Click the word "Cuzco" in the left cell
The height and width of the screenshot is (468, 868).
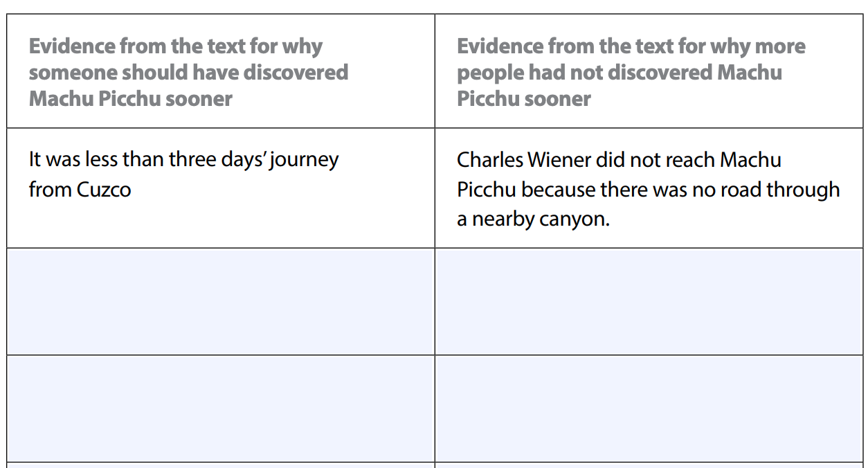(104, 190)
